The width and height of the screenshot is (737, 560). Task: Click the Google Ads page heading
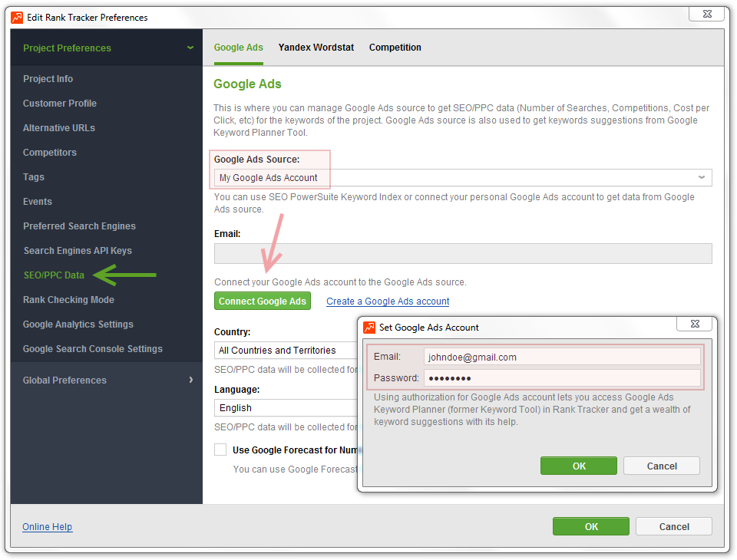click(247, 84)
